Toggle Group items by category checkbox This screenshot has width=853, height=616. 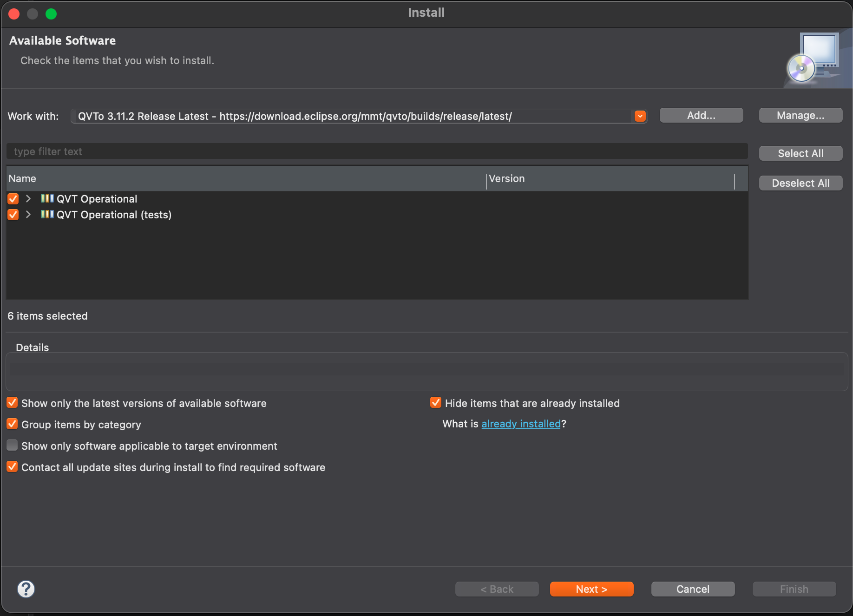click(x=12, y=424)
